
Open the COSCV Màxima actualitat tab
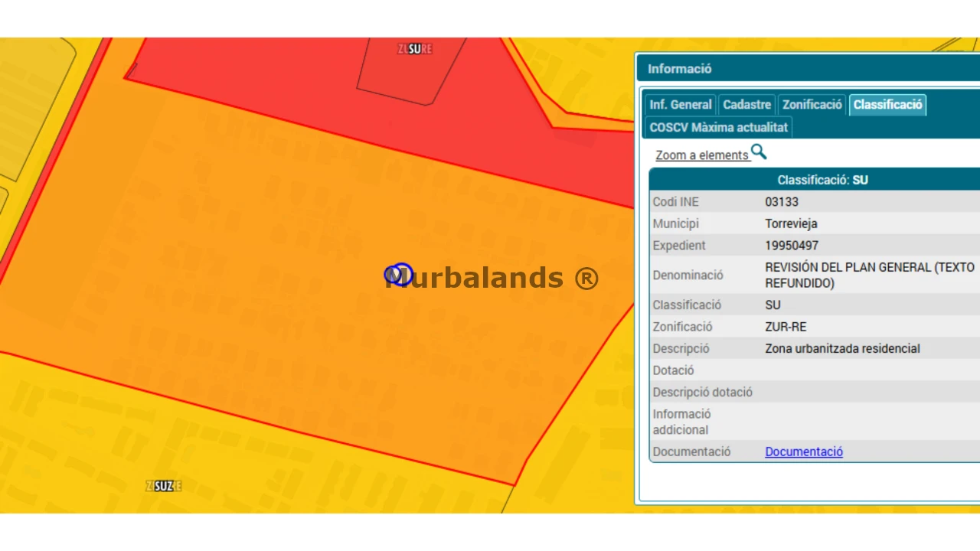[718, 127]
